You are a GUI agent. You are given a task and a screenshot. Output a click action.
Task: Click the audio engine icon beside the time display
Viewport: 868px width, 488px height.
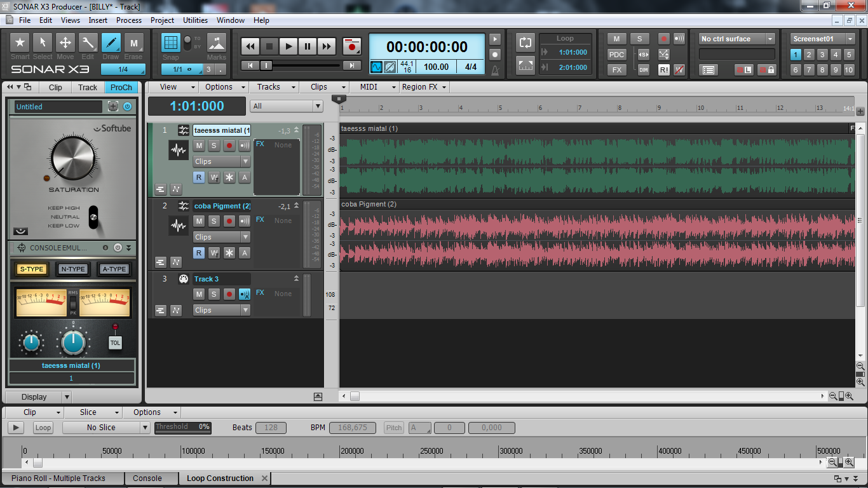(376, 66)
